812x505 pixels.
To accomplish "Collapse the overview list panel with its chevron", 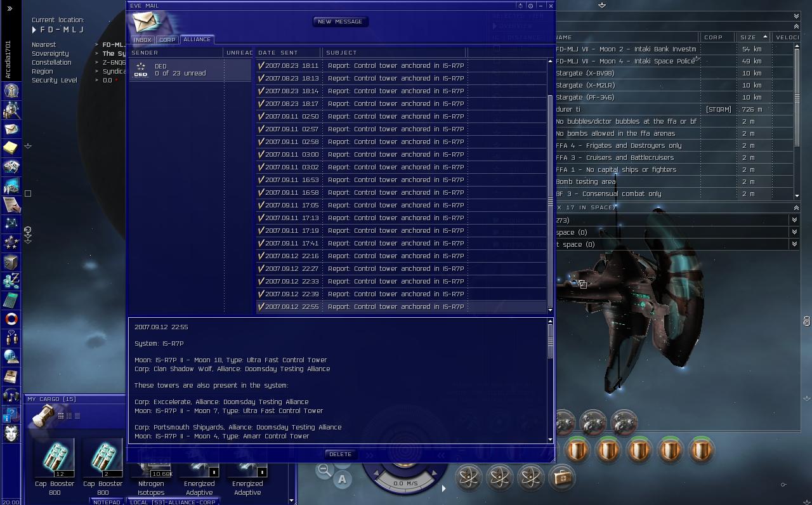I will pos(796,26).
